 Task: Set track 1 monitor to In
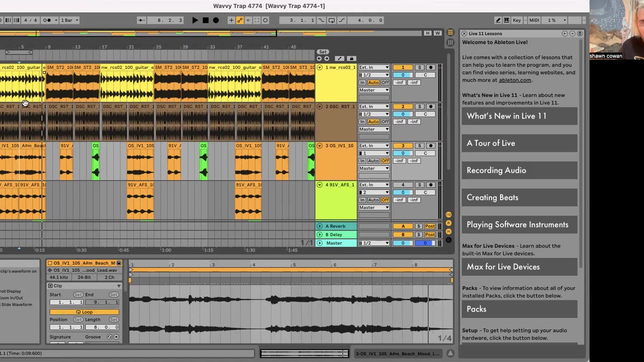(362, 82)
